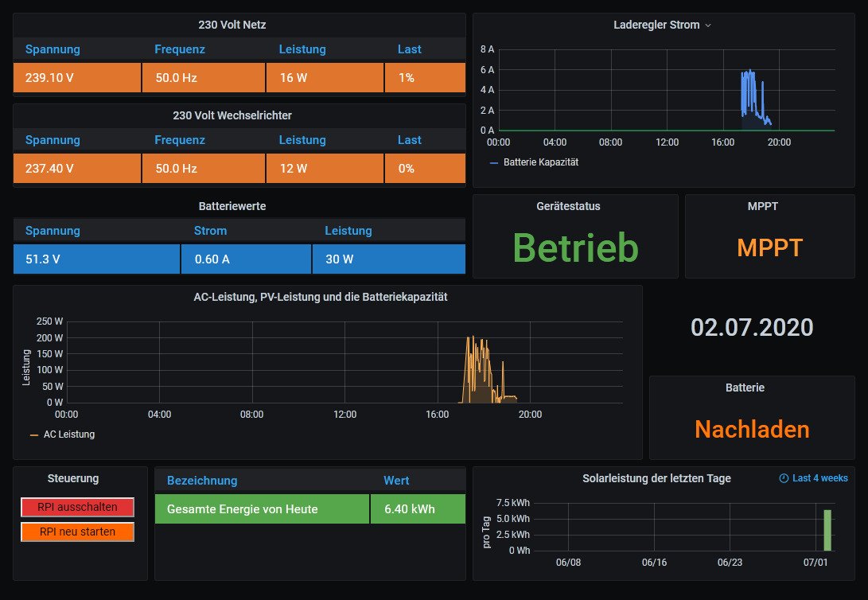This screenshot has width=868, height=600.
Task: Sort by the Wert column header
Action: point(396,481)
